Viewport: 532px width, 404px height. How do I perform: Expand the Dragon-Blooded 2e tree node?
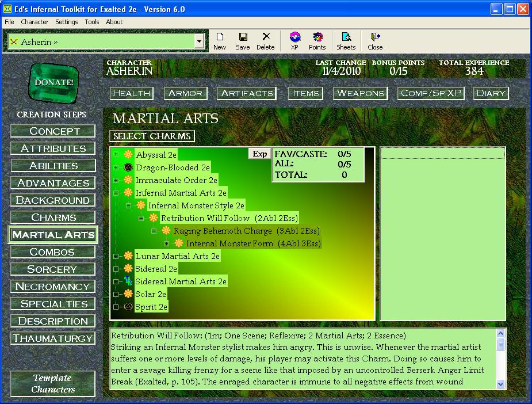(x=116, y=167)
